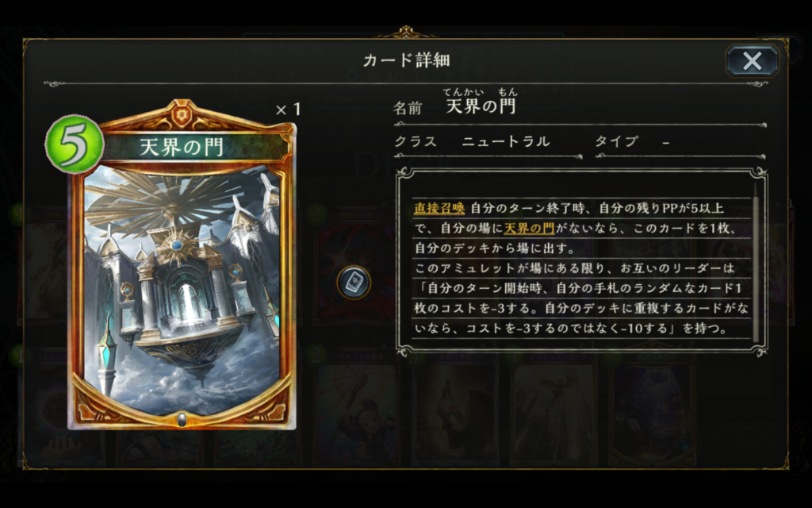Image resolution: width=812 pixels, height=508 pixels.
Task: Close the カード詳細 dialog with X
Action: pos(752,60)
